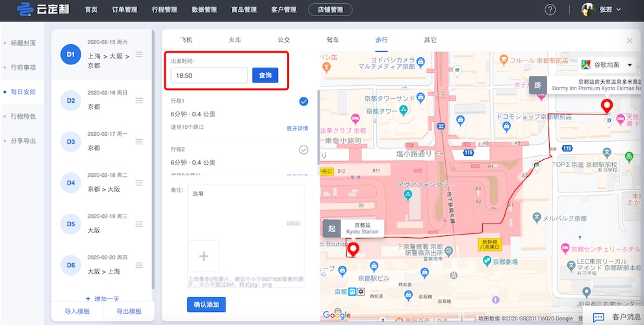Switch to the 火车 transport tab
Image resolution: width=644 pixels, height=325 pixels.
[x=235, y=40]
